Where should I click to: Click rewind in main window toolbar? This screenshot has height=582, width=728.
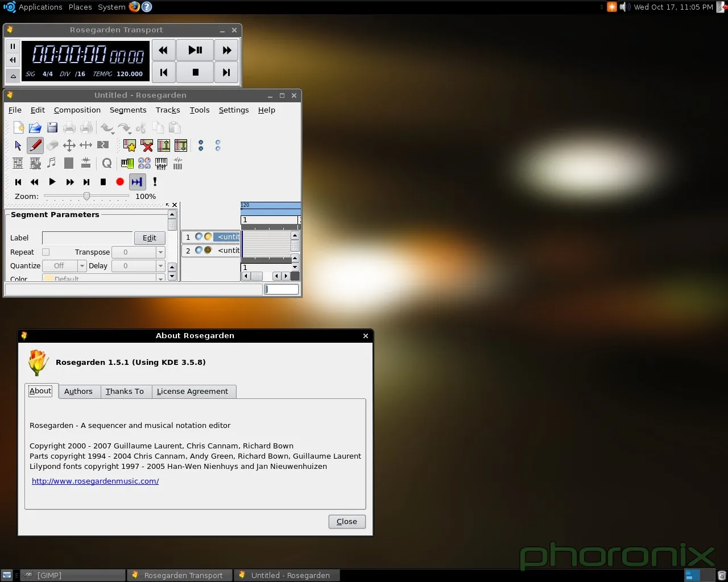pos(35,182)
